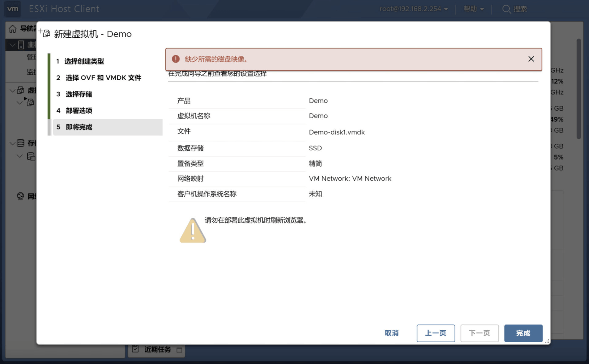The height and width of the screenshot is (364, 589).
Task: Select step 2 选择 OVF 和 VMDK 文件
Action: (x=103, y=78)
